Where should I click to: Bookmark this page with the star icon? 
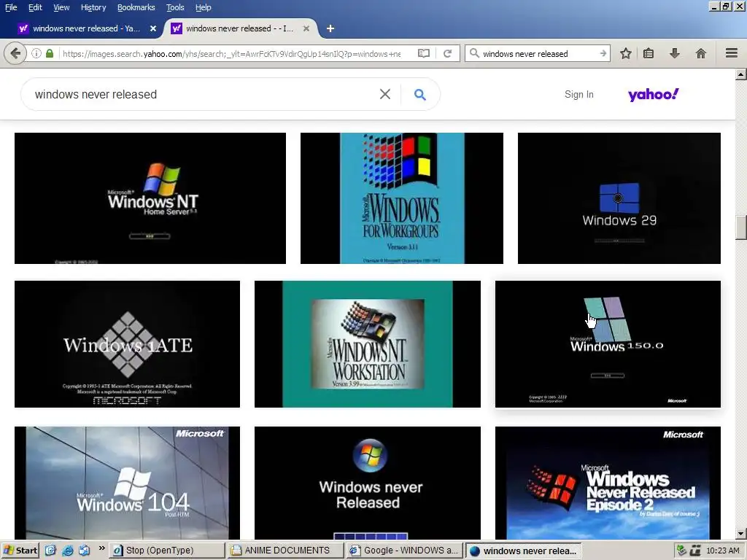[625, 53]
